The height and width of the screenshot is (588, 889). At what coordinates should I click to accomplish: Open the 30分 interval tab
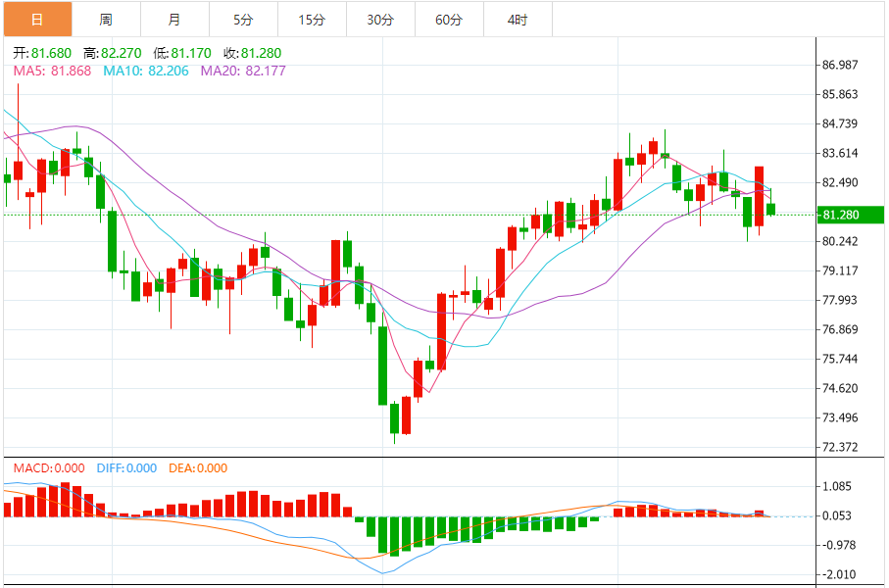click(x=380, y=20)
